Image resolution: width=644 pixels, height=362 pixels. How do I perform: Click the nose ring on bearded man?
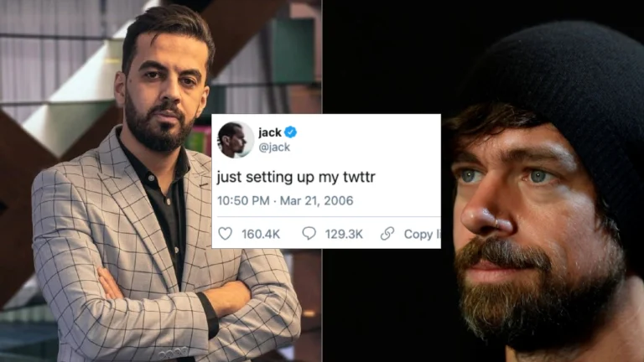pyautogui.click(x=496, y=223)
